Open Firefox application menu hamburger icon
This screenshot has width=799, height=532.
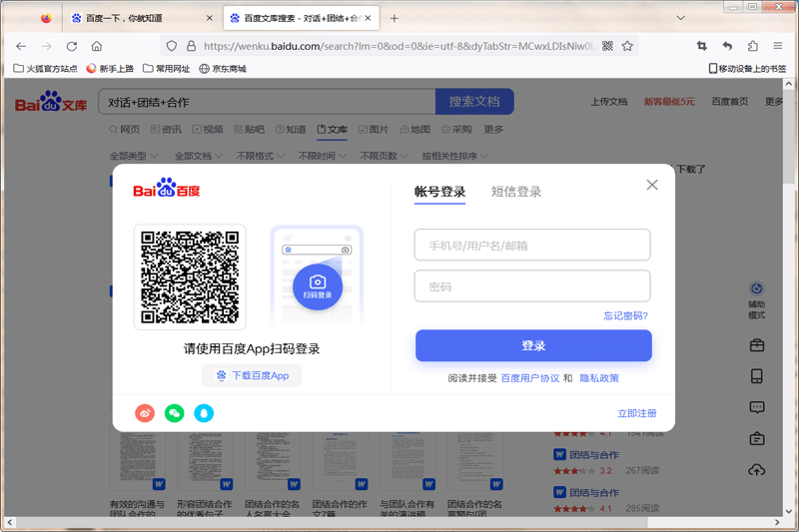tap(778, 46)
